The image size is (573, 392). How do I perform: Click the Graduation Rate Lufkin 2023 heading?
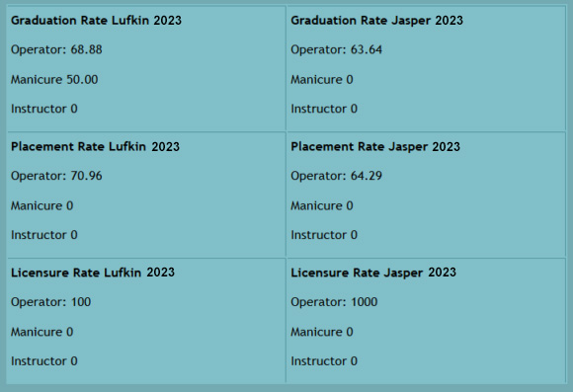coord(96,21)
